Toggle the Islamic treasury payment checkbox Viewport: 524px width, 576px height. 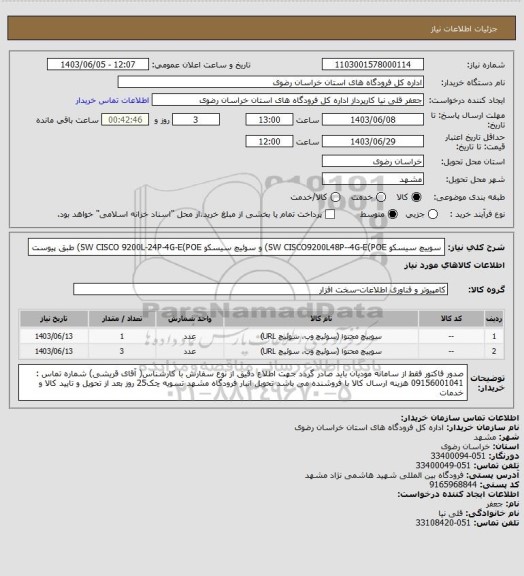330,214
